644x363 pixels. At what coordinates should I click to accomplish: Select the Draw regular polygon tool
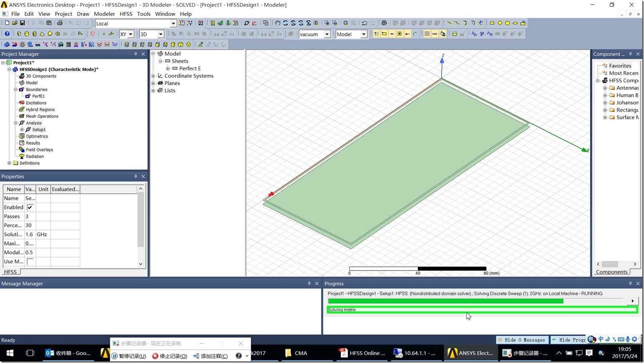click(508, 23)
